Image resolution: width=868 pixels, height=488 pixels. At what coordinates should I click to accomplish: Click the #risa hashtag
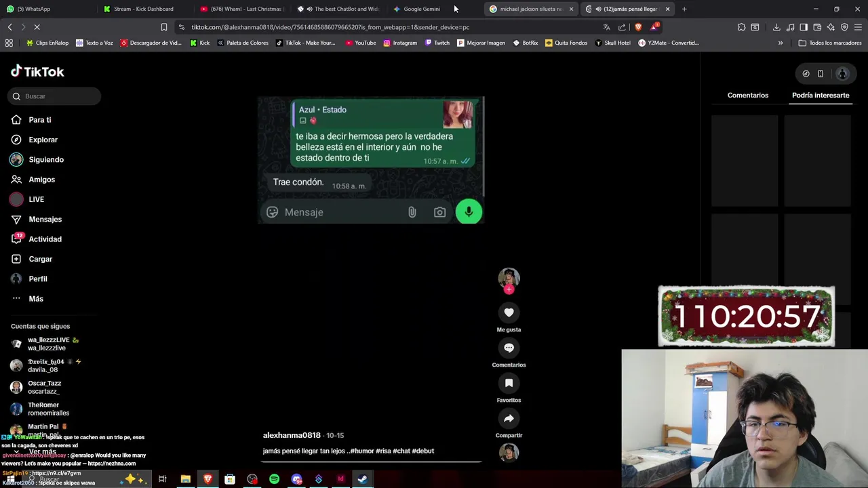coord(383,451)
